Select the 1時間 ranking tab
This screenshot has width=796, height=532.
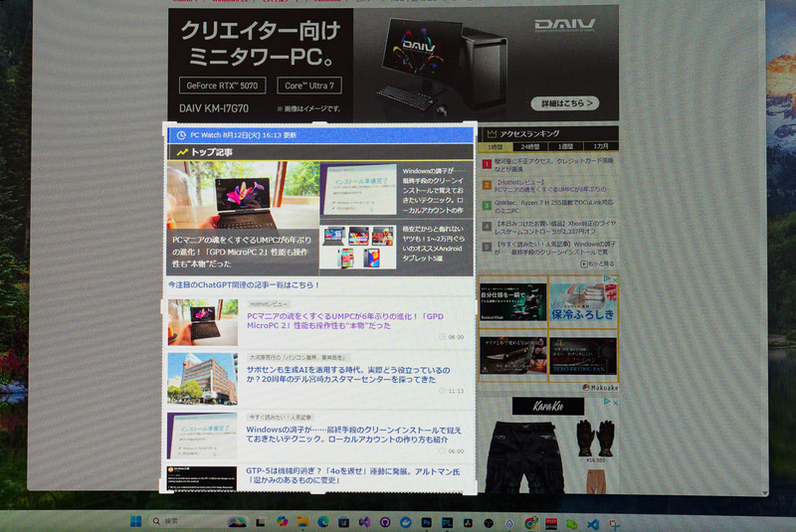(x=496, y=146)
